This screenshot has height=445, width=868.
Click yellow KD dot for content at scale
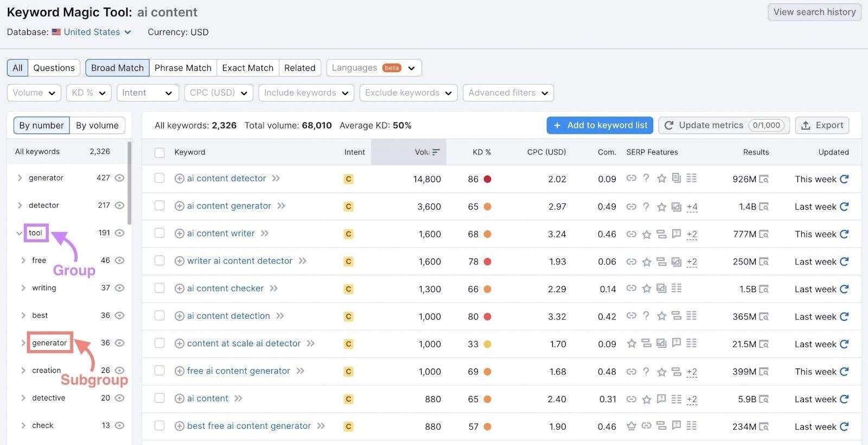click(x=487, y=344)
